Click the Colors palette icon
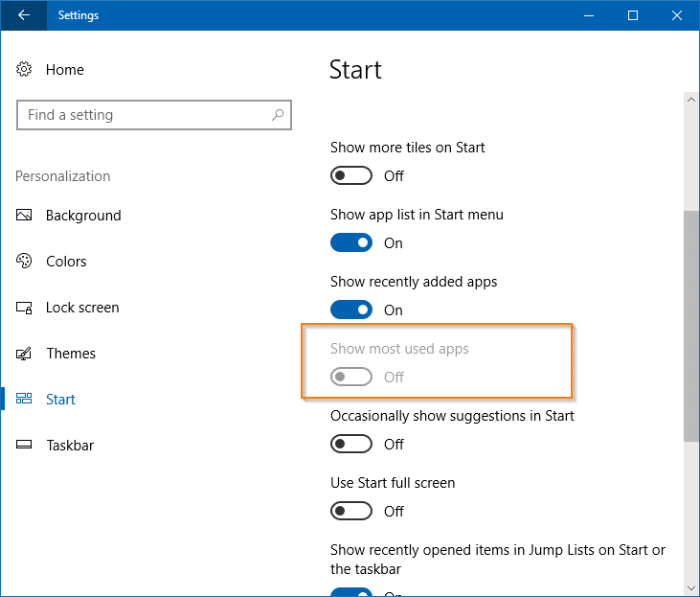This screenshot has width=700, height=597. 24,261
